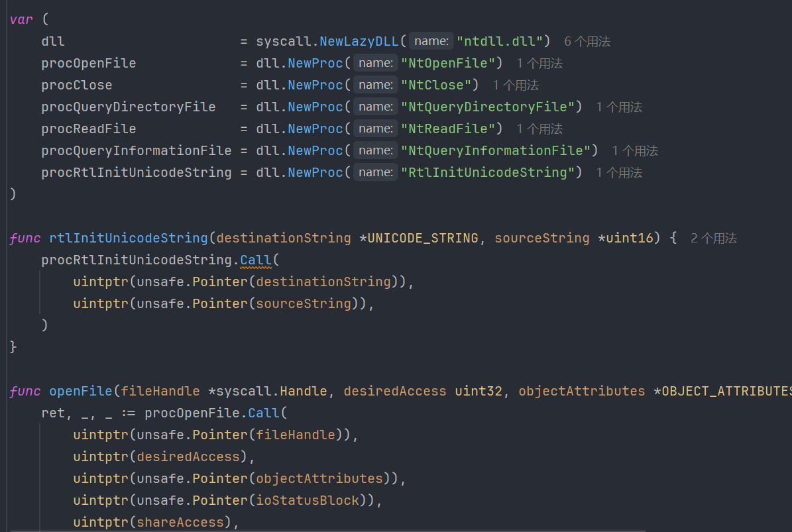The image size is (792, 532).
Task: Click the var keyword at the top
Action: click(x=21, y=19)
